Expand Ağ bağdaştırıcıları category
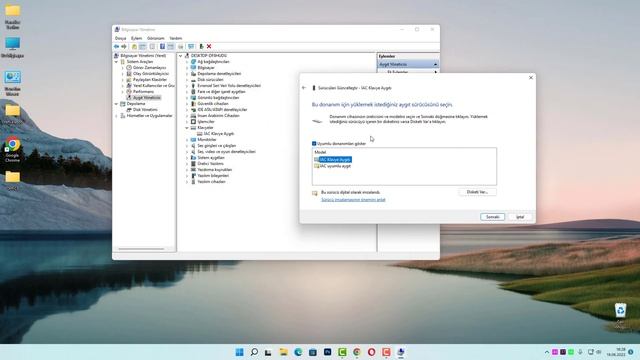 click(187, 62)
